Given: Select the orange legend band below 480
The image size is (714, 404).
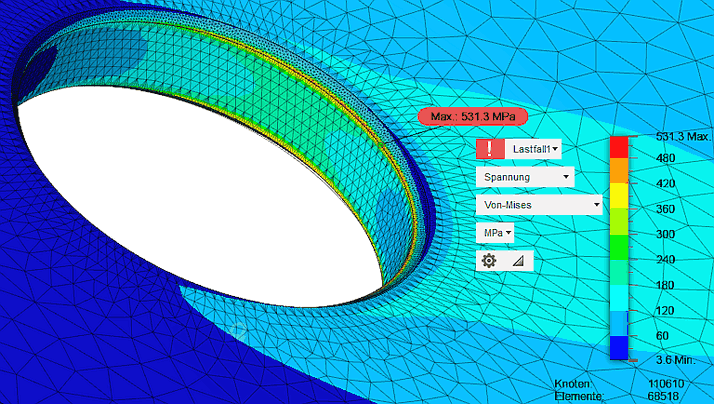Looking at the screenshot, I should 618,171.
